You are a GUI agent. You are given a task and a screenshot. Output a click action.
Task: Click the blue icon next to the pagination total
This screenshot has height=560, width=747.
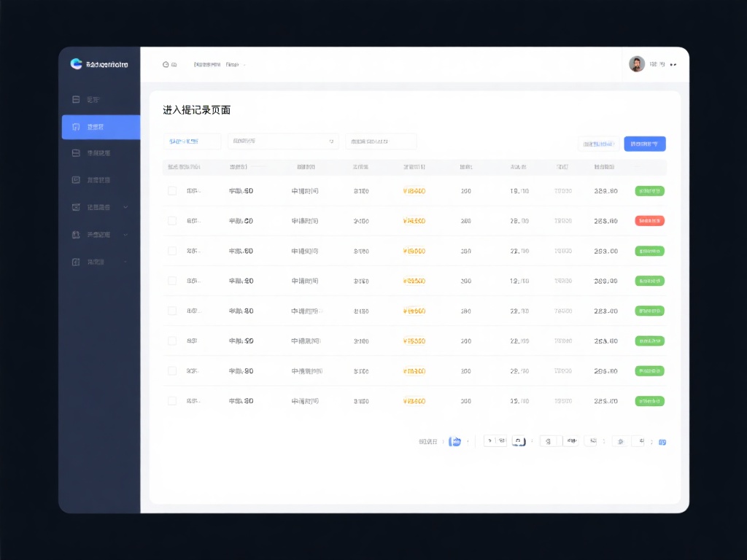click(x=456, y=441)
